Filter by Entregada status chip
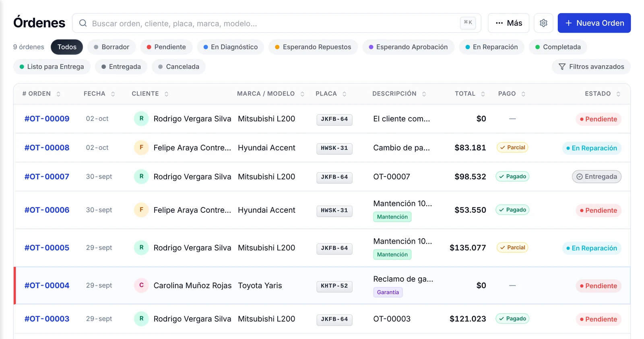The height and width of the screenshot is (339, 644). click(x=121, y=67)
